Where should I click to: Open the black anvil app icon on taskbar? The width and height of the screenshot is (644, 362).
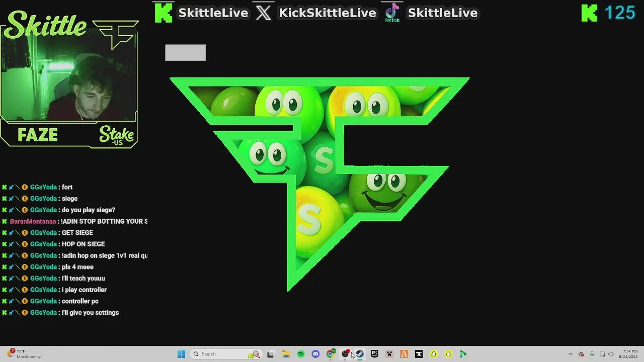pos(419,354)
